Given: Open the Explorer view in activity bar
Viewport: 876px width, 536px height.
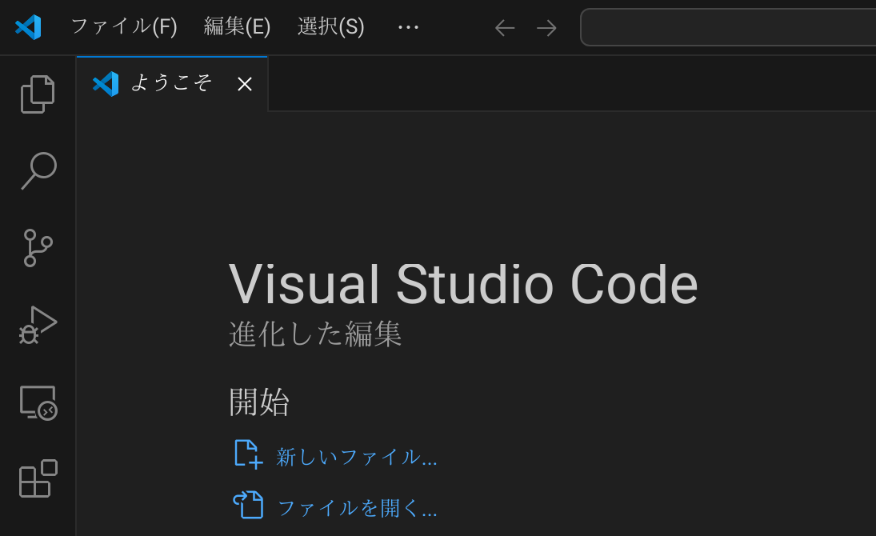Looking at the screenshot, I should (38, 94).
